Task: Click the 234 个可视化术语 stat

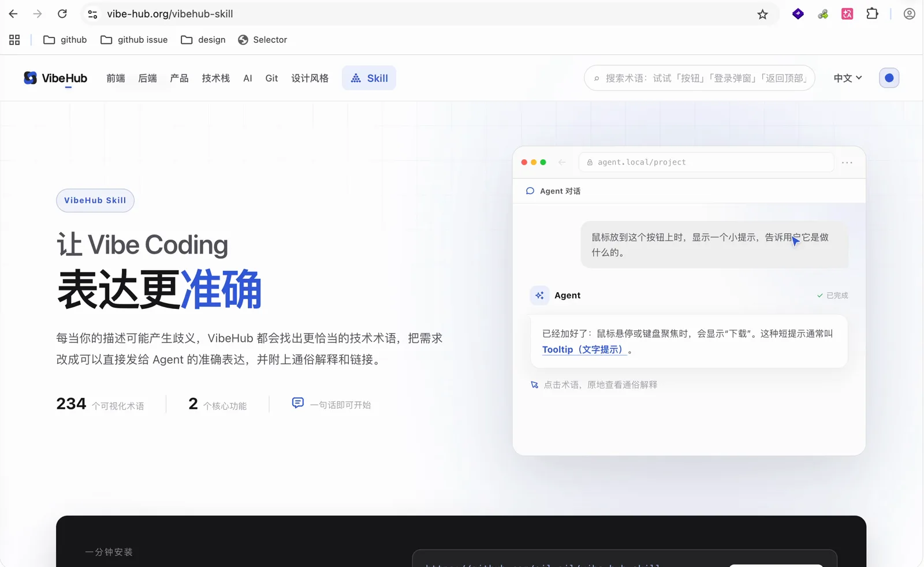Action: tap(100, 404)
